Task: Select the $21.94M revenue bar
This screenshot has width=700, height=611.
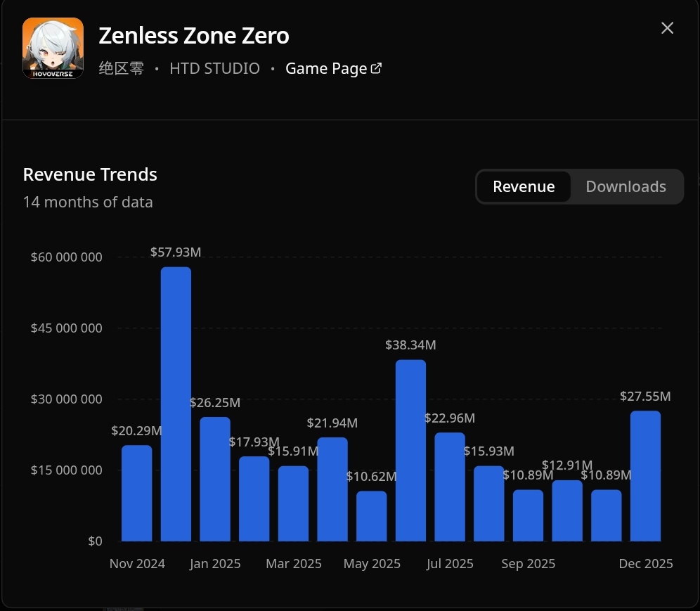Action: coord(332,489)
